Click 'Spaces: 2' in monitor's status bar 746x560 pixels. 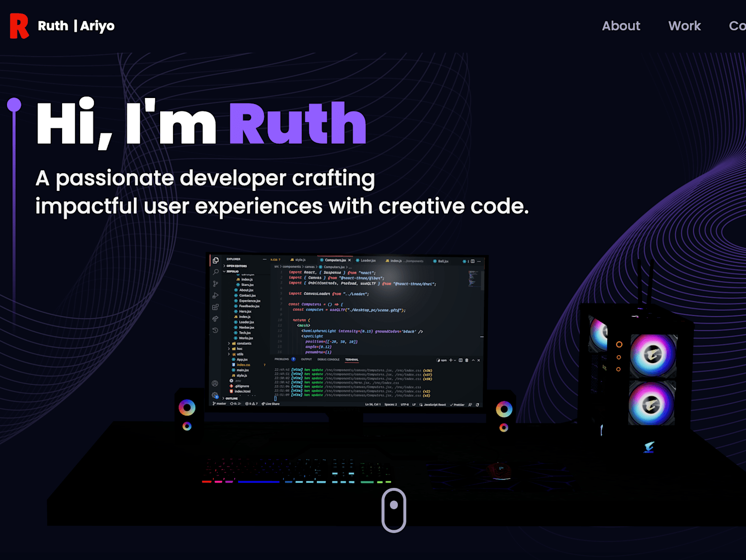pyautogui.click(x=390, y=404)
